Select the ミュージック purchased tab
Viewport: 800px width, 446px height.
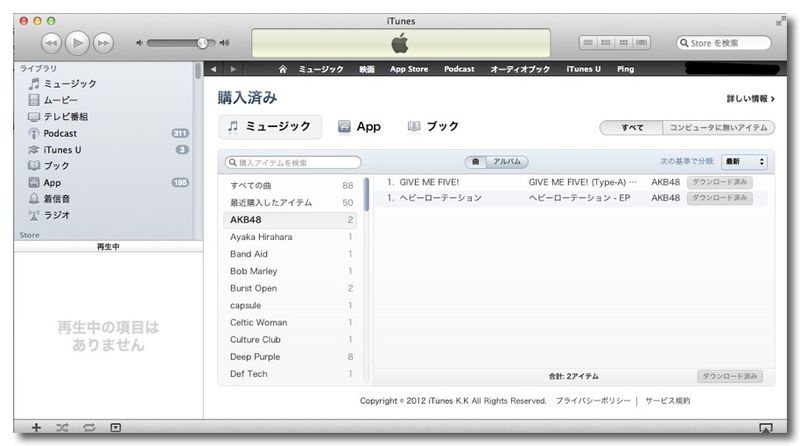coord(270,127)
